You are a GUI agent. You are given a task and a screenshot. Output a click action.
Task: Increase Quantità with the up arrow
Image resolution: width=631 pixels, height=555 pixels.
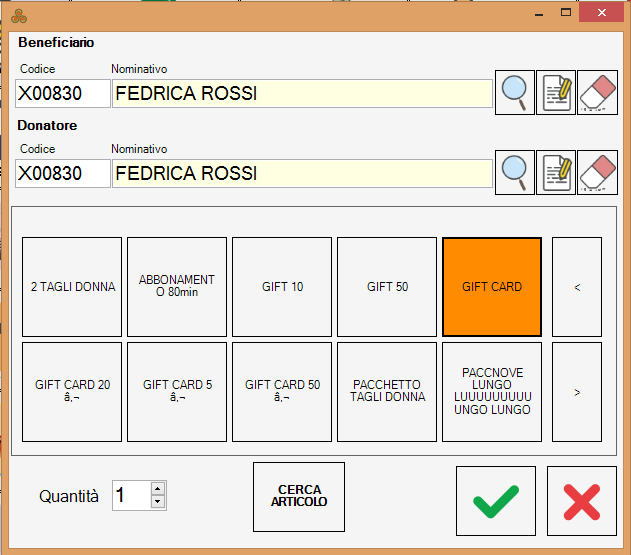pyautogui.click(x=157, y=489)
